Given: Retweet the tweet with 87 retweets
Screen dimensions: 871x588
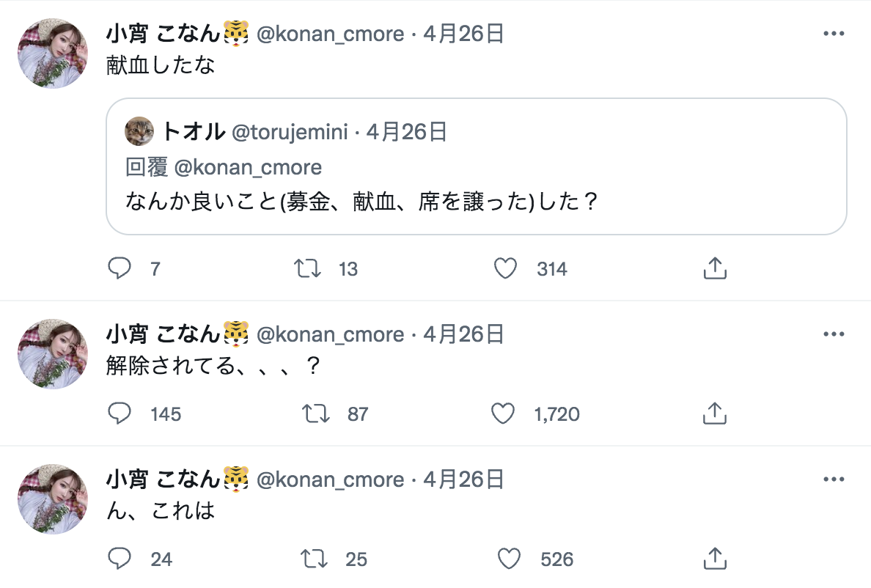Looking at the screenshot, I should (x=315, y=414).
